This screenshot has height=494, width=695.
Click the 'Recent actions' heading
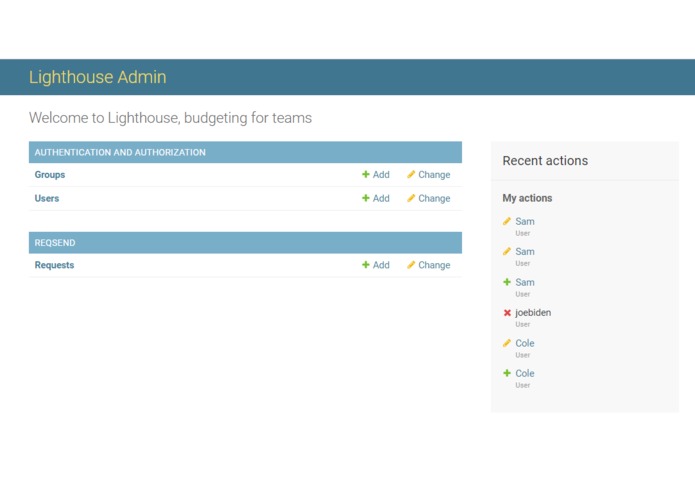coord(545,161)
